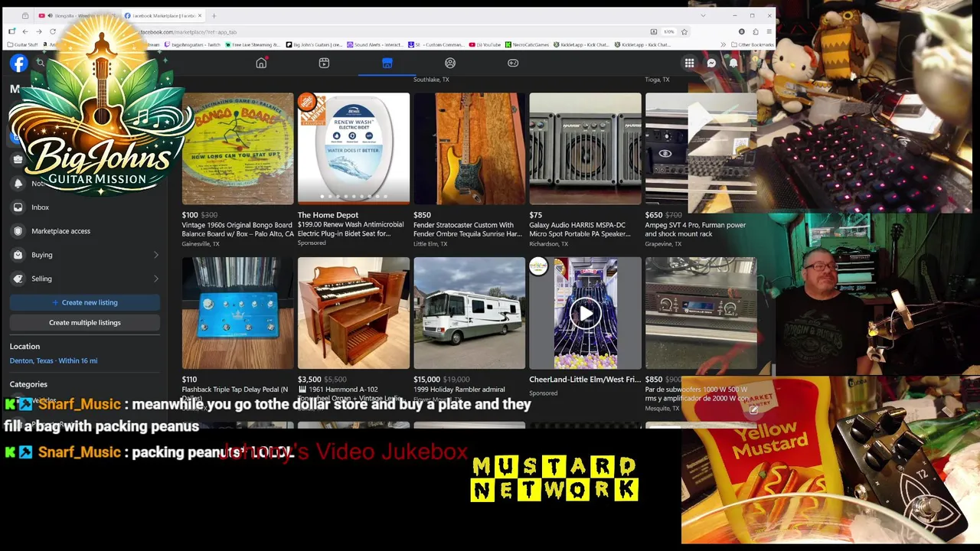980x551 pixels.
Task: Open the browser extensions puzzle icon
Action: [x=755, y=31]
